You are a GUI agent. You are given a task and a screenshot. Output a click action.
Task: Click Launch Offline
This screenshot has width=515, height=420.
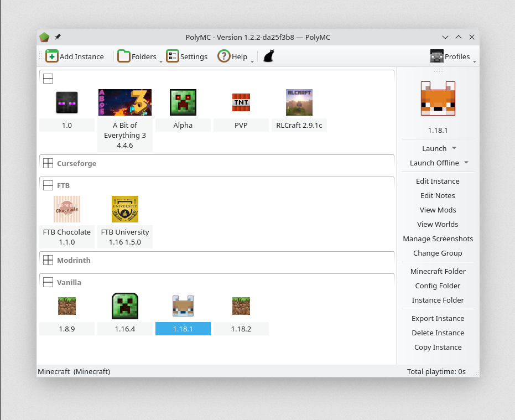[x=434, y=163]
